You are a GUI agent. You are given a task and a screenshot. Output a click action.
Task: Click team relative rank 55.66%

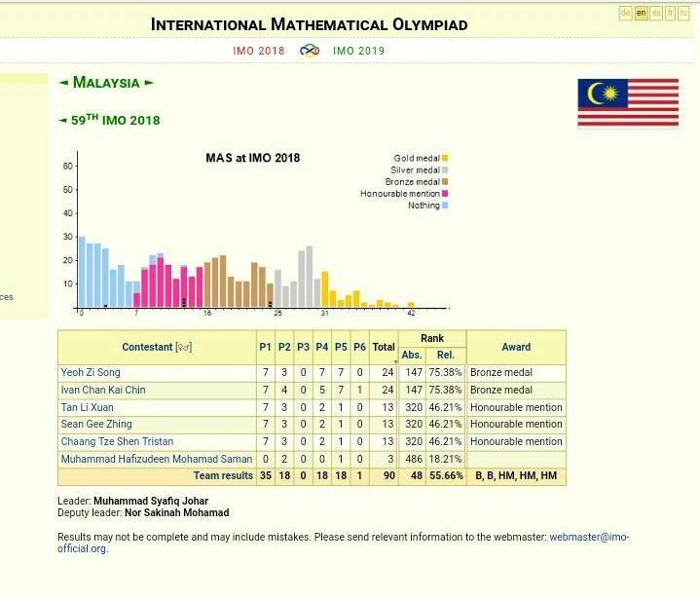point(446,475)
